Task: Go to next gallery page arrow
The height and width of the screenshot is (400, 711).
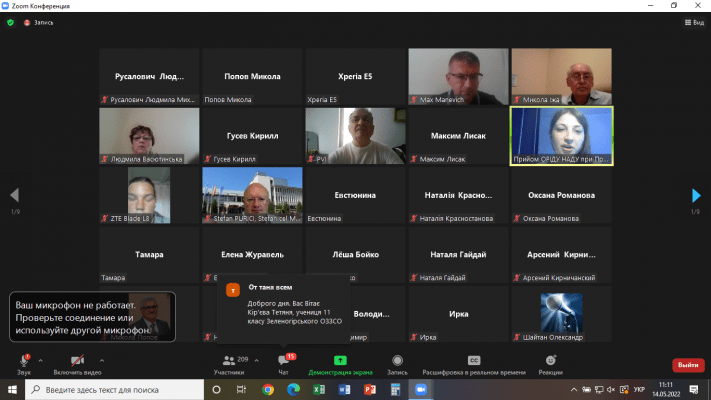Action: point(696,195)
